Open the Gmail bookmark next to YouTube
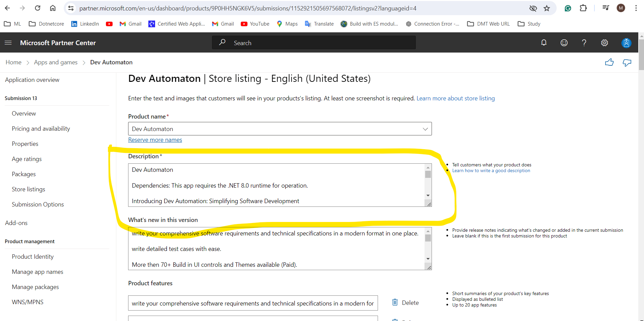Image resolution: width=644 pixels, height=321 pixels. pyautogui.click(x=223, y=24)
